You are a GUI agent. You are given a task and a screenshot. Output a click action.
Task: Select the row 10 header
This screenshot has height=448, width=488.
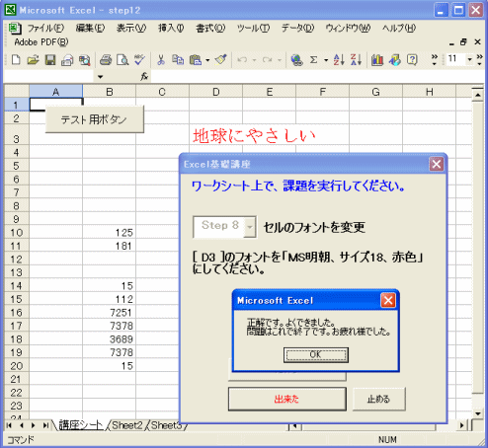pyautogui.click(x=16, y=233)
